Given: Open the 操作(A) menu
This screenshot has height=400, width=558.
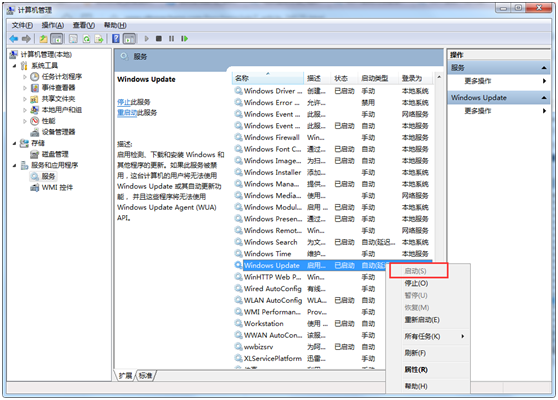Looking at the screenshot, I should 53,25.
